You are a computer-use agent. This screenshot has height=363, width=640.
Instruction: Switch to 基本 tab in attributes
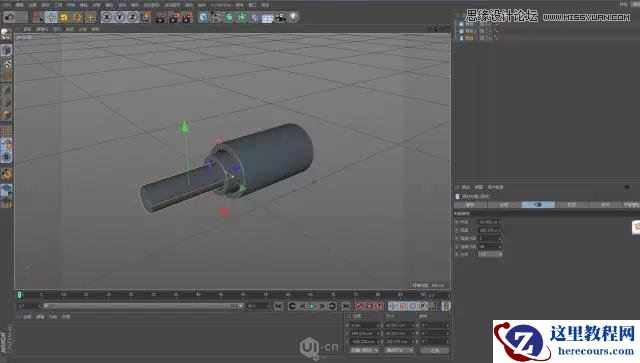[x=470, y=205]
